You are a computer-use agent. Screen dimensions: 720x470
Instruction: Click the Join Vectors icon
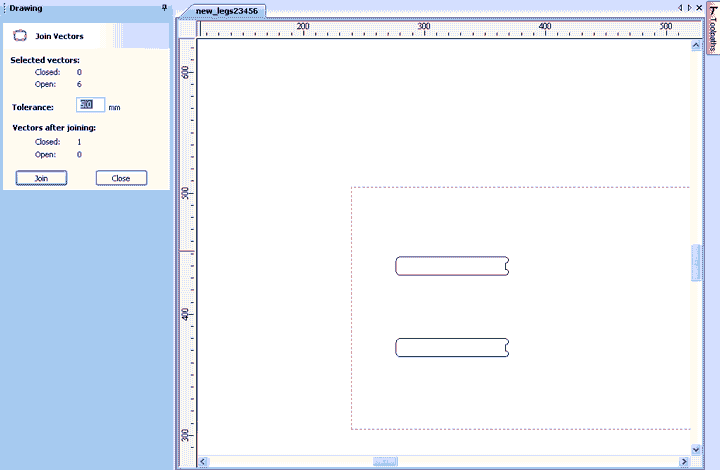20,36
